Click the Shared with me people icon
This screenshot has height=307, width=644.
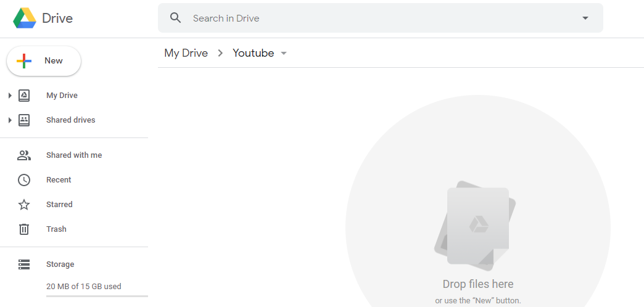(24, 155)
